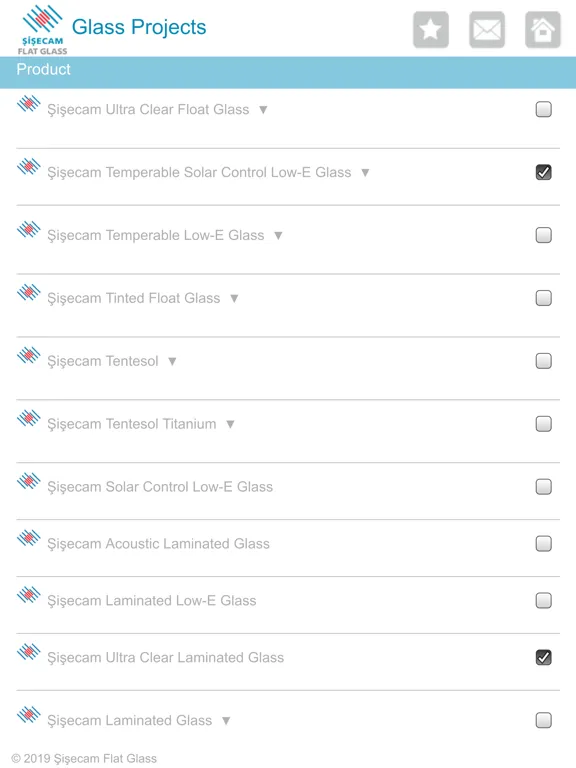Go home using the house icon

coord(543,29)
